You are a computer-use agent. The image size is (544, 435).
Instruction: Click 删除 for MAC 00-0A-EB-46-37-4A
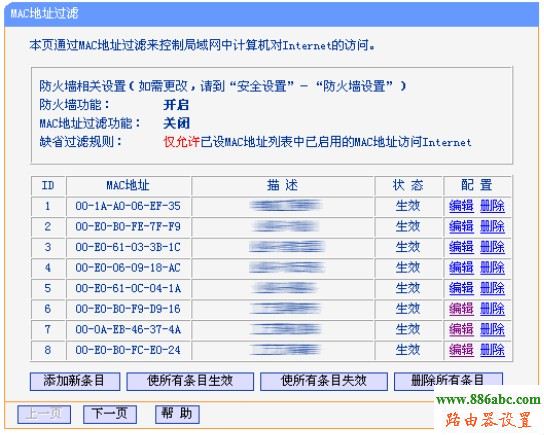tap(492, 329)
